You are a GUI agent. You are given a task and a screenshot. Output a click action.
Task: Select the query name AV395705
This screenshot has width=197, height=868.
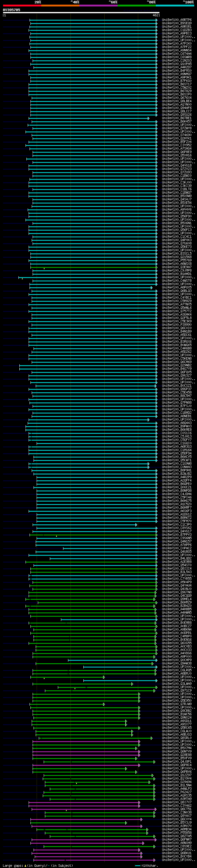coord(11,10)
